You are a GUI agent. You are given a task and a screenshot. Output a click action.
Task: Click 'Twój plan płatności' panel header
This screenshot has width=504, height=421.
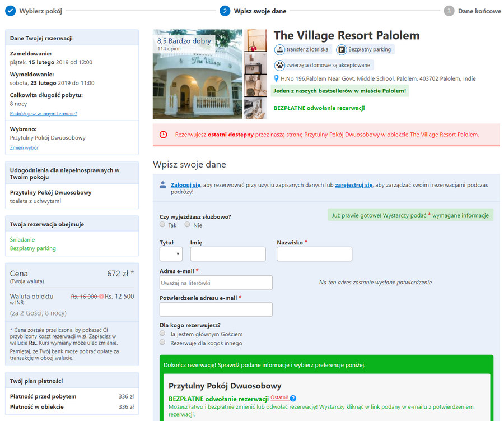pyautogui.click(x=72, y=381)
